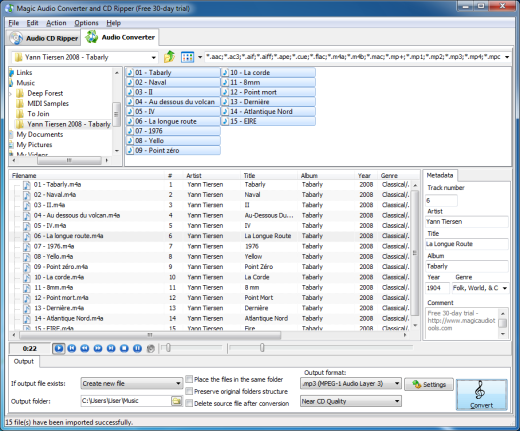Image resolution: width=520 pixels, height=431 pixels.
Task: Open the Action menu
Action: click(56, 23)
